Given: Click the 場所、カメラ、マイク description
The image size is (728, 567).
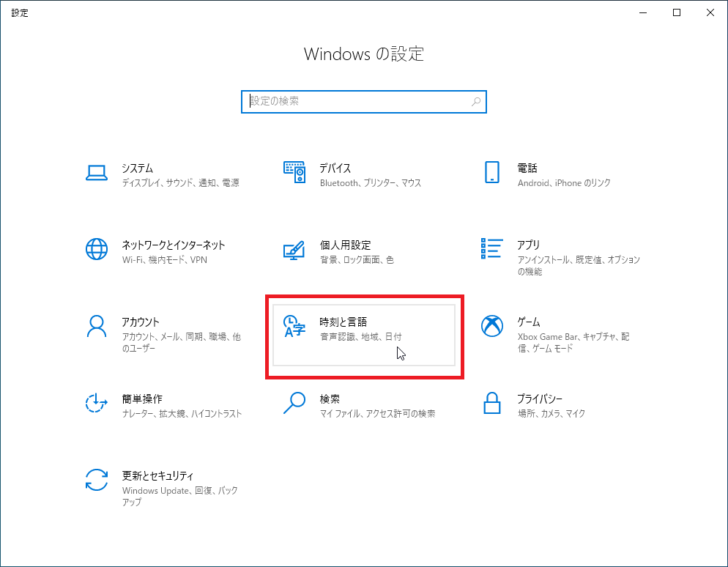Looking at the screenshot, I should coord(551,414).
